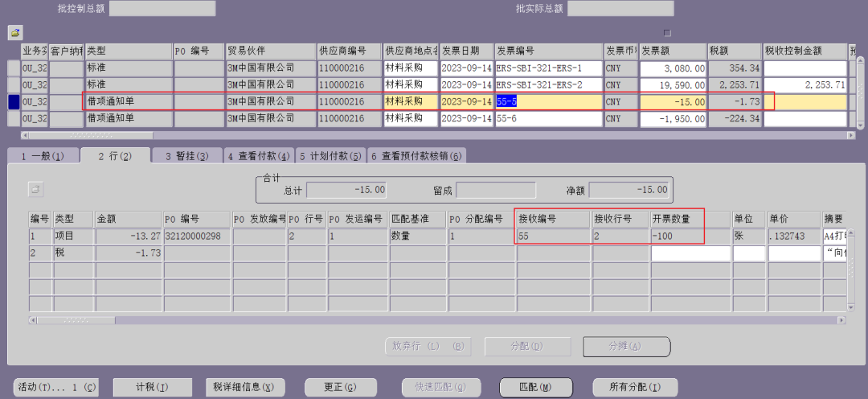The width and height of the screenshot is (868, 399).
Task: Click the invoice number cell 55-6
Action: (549, 118)
